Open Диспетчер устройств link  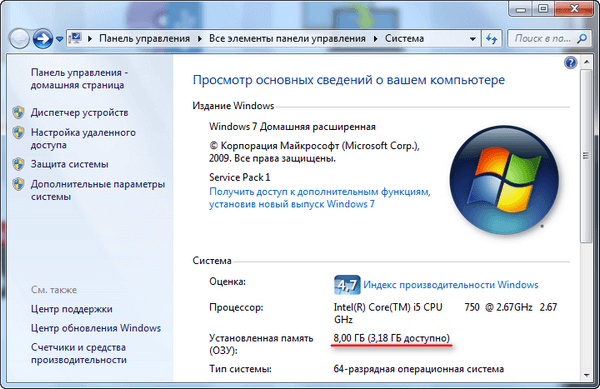80,112
